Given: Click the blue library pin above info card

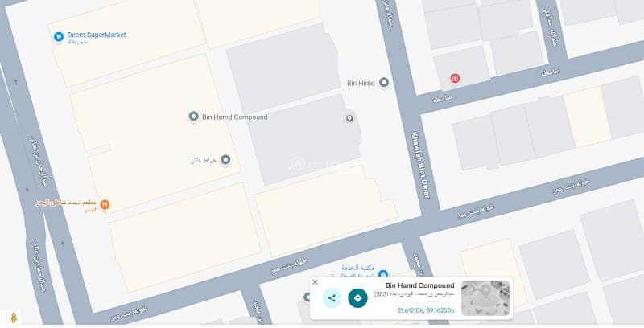Looking at the screenshot, I should click(383, 273).
